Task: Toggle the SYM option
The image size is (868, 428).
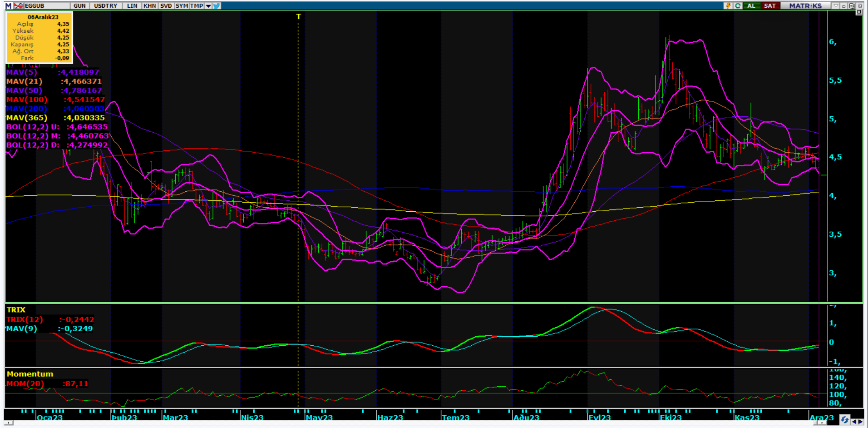Action: [x=182, y=5]
